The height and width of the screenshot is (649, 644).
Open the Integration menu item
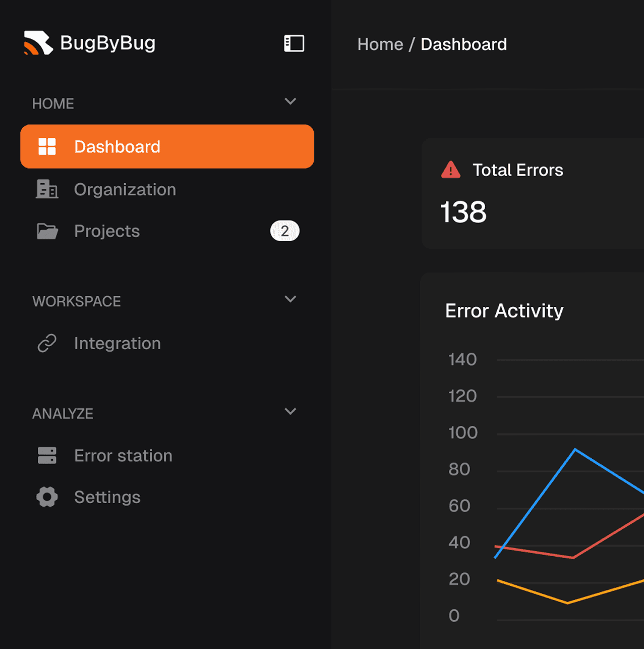pos(167,343)
